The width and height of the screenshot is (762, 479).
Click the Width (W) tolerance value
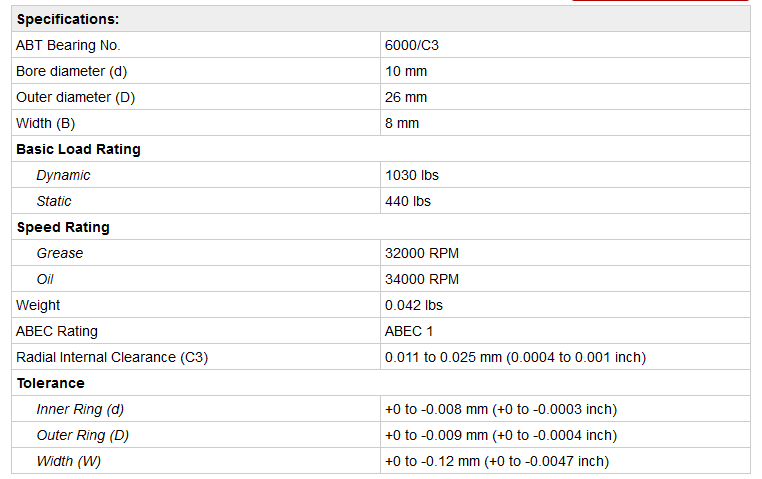click(x=496, y=461)
